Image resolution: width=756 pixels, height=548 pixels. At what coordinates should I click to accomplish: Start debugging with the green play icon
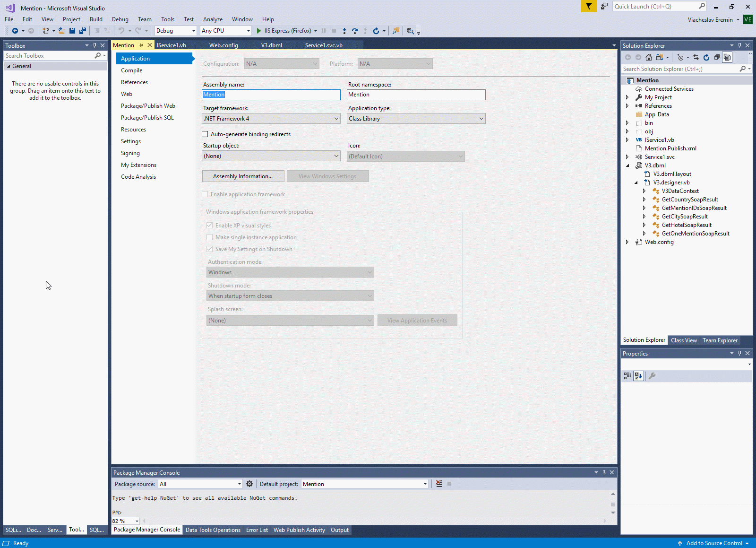point(259,31)
